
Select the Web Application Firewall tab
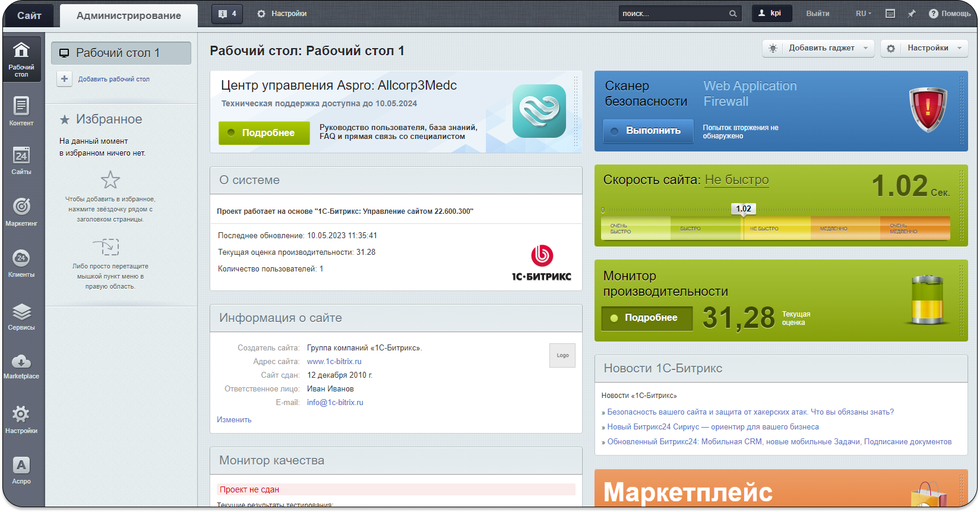click(750, 94)
